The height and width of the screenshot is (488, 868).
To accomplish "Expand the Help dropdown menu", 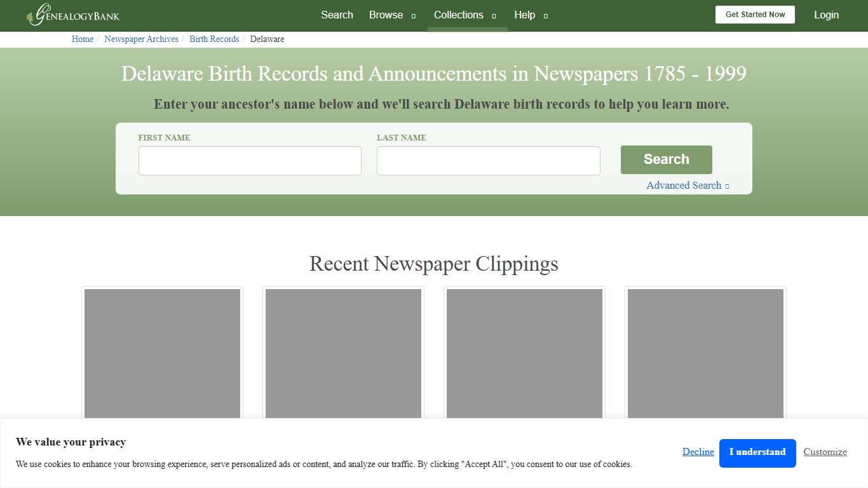I will click(x=525, y=15).
